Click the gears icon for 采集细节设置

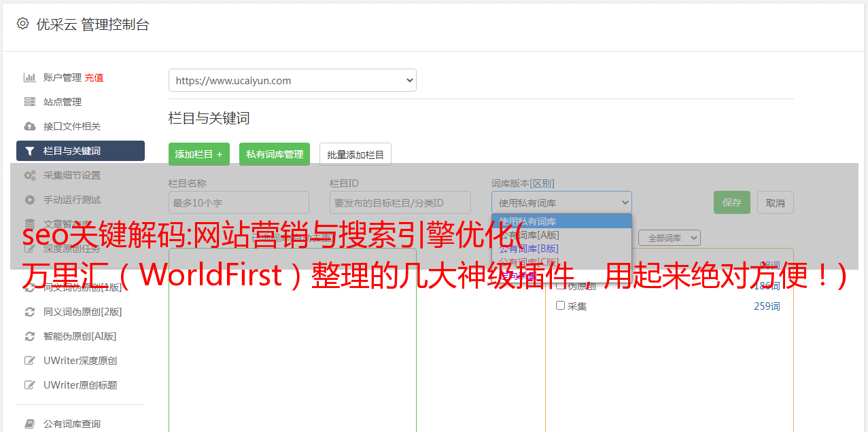click(30, 175)
